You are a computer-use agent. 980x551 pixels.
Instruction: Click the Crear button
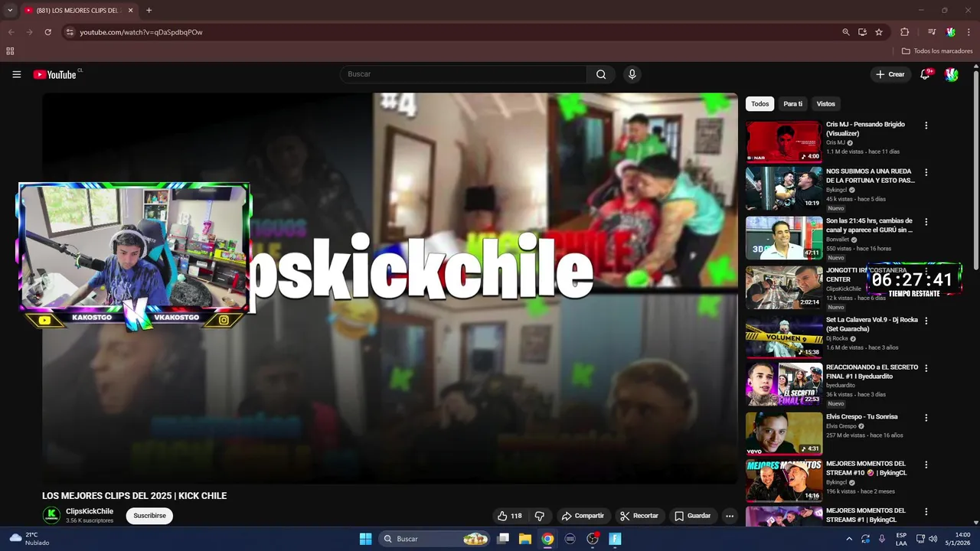pos(890,74)
